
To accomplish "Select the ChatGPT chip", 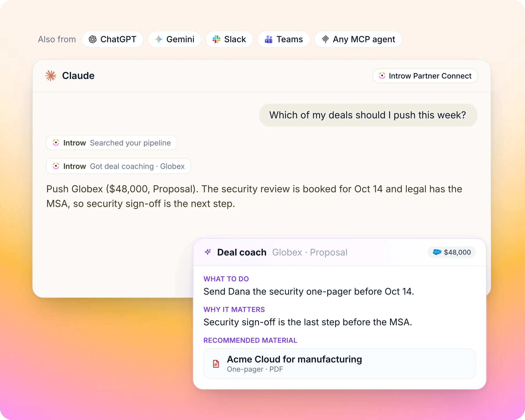I will (112, 39).
